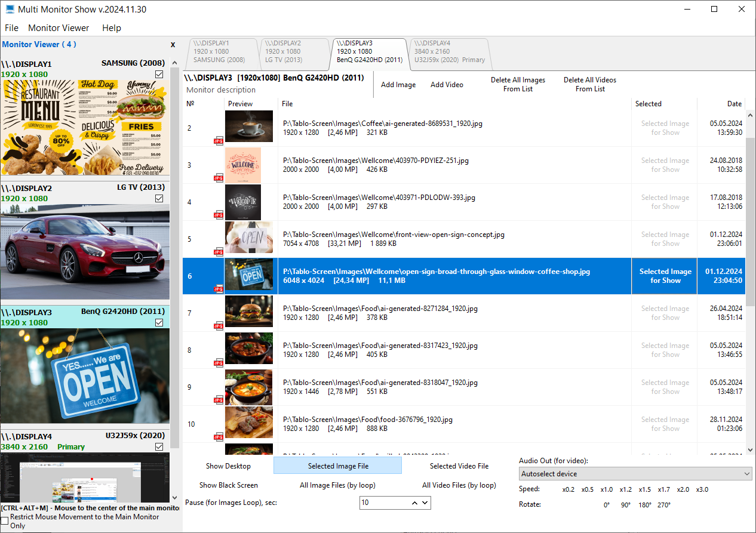756x533 pixels.
Task: Switch to the DISPLAY2 LG TV tab
Action: click(294, 52)
